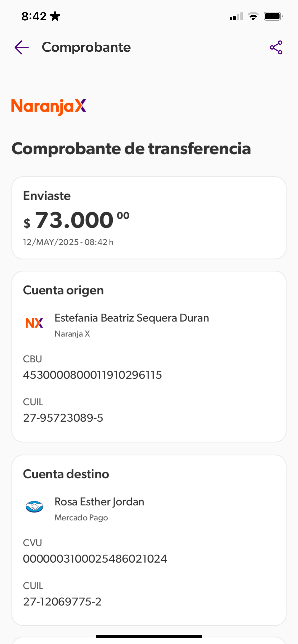The height and width of the screenshot is (644, 298).
Task: Tap the Comprobante de transferencia heading
Action: [131, 149]
